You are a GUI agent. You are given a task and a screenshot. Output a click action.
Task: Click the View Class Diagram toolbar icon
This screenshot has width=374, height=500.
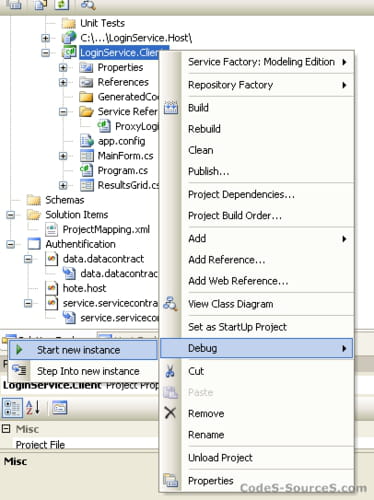tap(88, 5)
